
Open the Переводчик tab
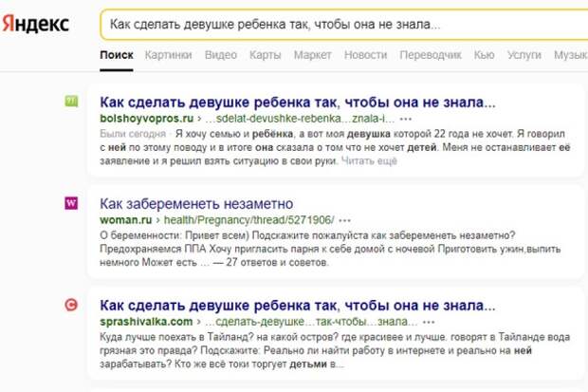(431, 55)
